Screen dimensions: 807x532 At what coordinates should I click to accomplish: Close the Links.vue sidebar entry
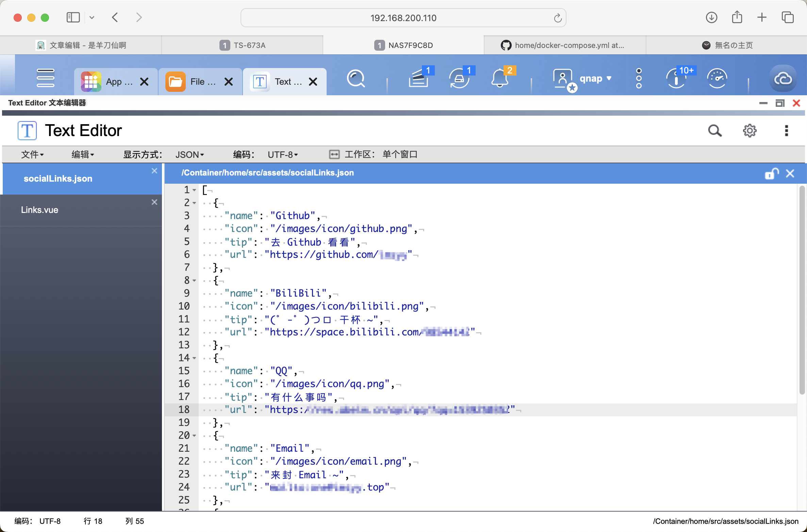[x=154, y=202]
